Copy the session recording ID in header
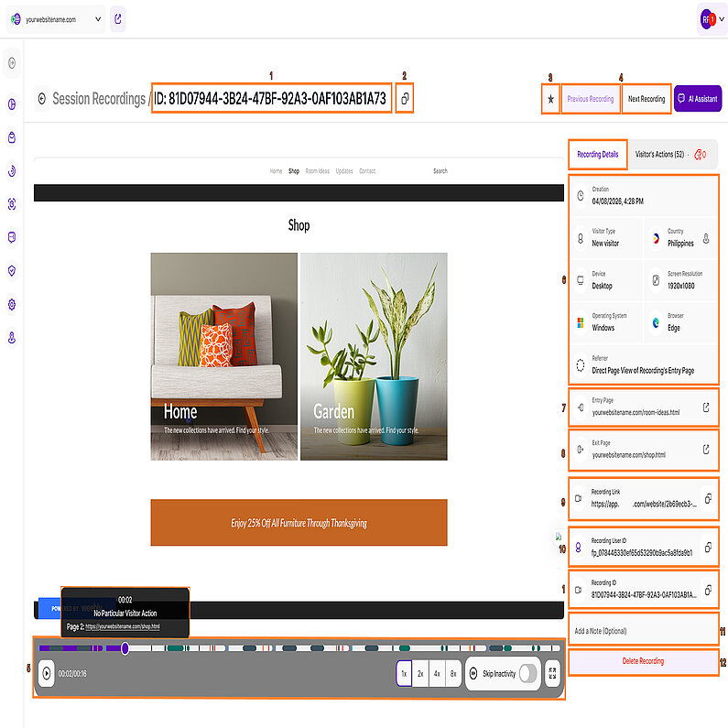728x728 pixels. 405,98
